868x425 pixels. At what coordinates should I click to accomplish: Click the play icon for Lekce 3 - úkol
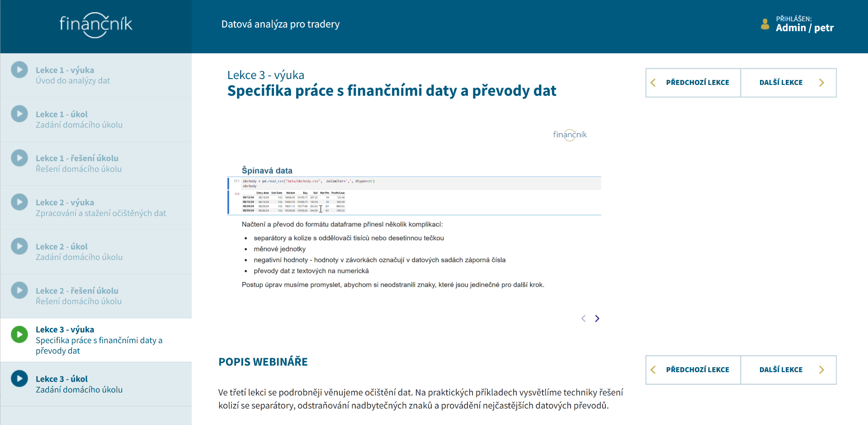coord(19,378)
